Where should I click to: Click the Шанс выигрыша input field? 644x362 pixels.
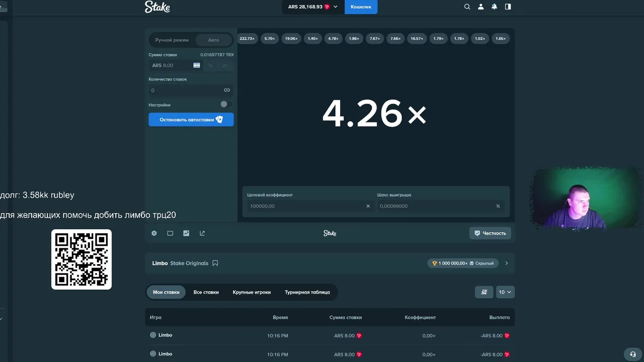[440, 206]
